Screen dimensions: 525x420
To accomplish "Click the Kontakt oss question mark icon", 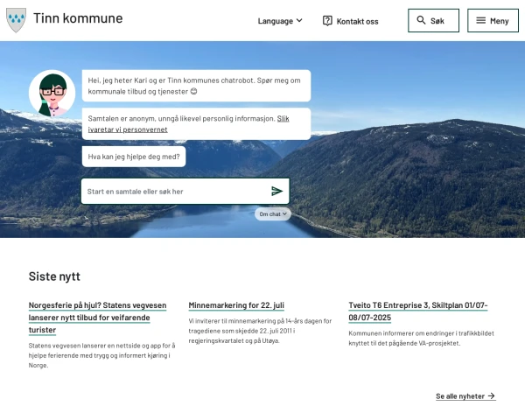I will (327, 21).
